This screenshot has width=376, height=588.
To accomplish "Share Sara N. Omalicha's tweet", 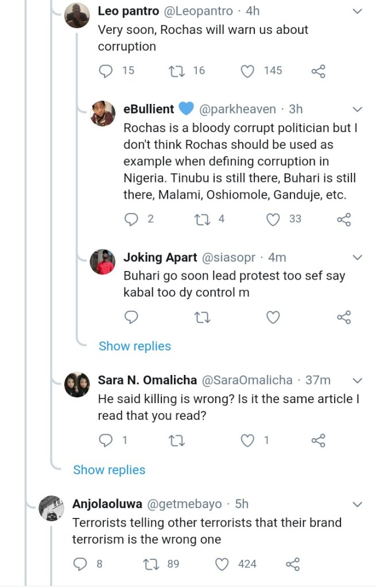I will pos(318,441).
